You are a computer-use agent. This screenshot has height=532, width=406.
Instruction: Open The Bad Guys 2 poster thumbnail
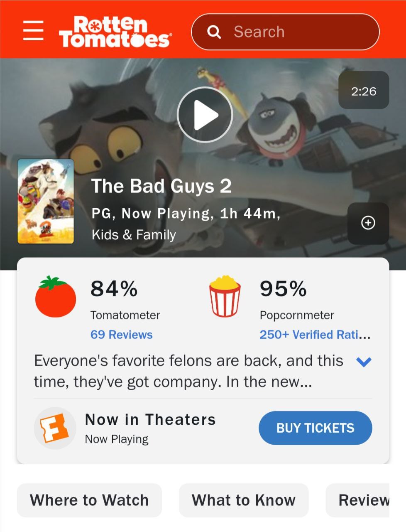[x=46, y=201]
